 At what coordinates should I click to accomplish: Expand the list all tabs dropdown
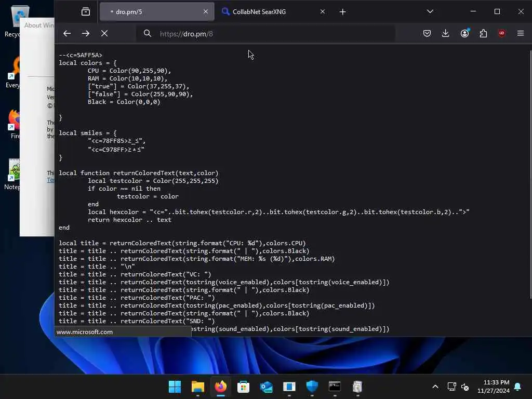tap(430, 11)
